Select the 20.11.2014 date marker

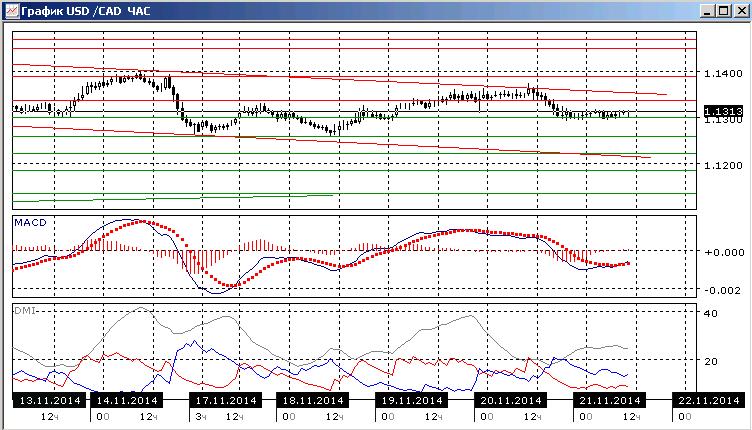coord(511,400)
